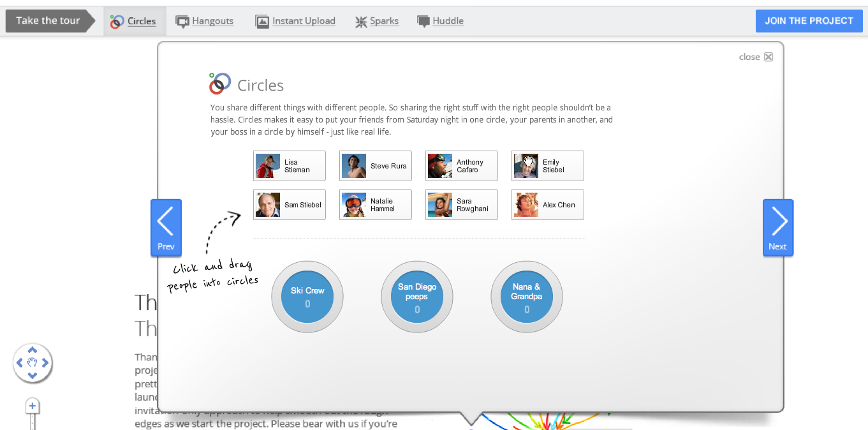Click the name text Sara Rowghani

pos(473,205)
